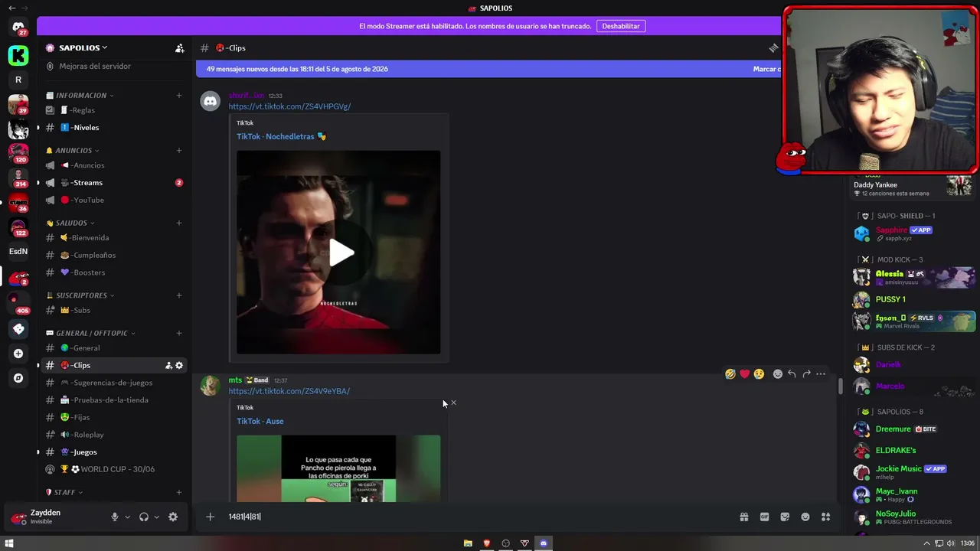The image size is (980, 551).
Task: Open the apps launcher in message bar
Action: (825, 517)
